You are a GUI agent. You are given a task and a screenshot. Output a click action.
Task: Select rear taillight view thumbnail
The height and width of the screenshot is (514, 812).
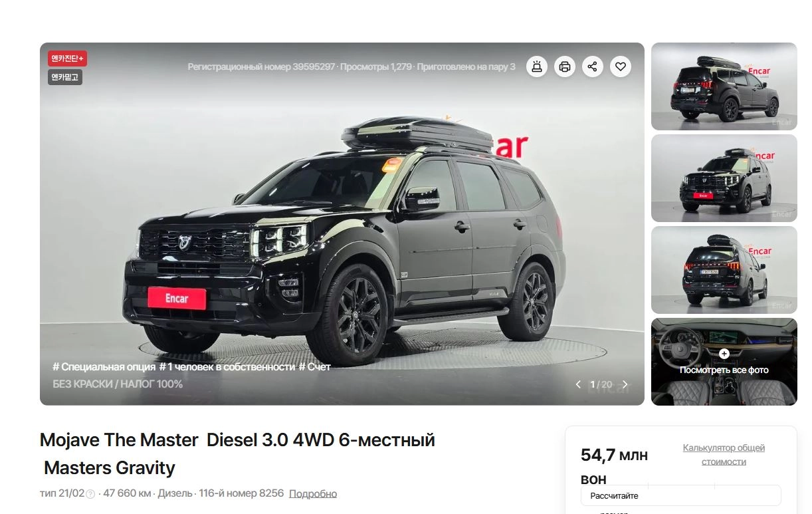coord(724,270)
